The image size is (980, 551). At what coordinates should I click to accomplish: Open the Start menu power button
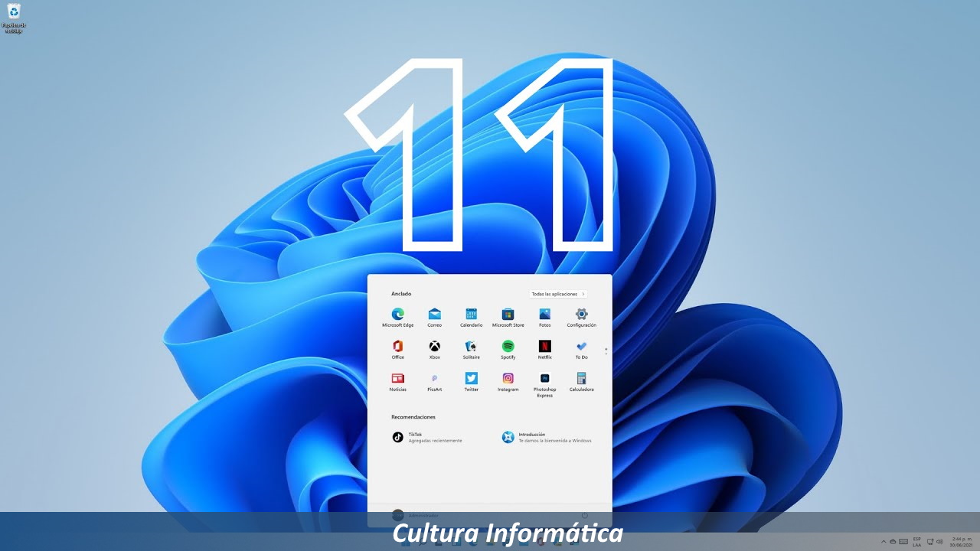[x=585, y=516]
